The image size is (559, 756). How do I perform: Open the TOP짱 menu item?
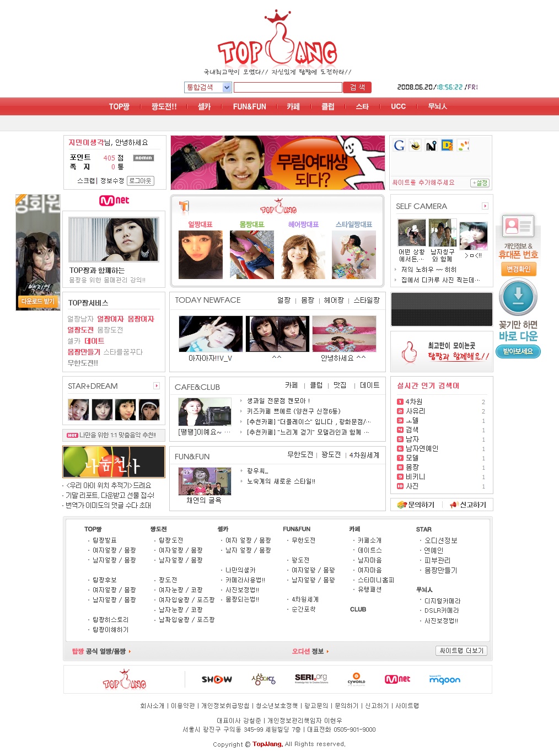[119, 106]
